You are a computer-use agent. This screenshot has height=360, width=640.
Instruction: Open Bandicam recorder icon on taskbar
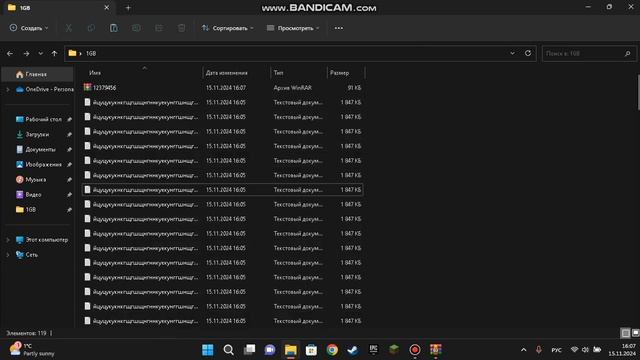click(415, 350)
